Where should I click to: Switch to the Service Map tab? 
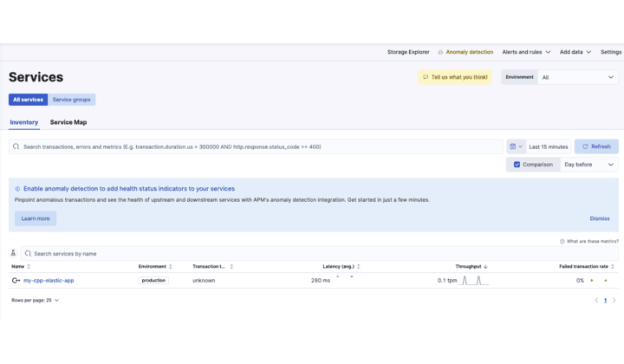tap(68, 122)
